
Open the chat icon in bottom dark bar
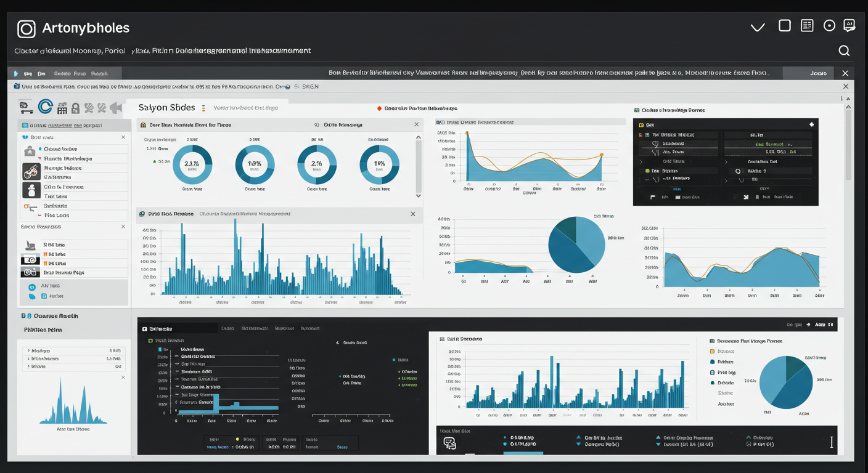tap(449, 443)
